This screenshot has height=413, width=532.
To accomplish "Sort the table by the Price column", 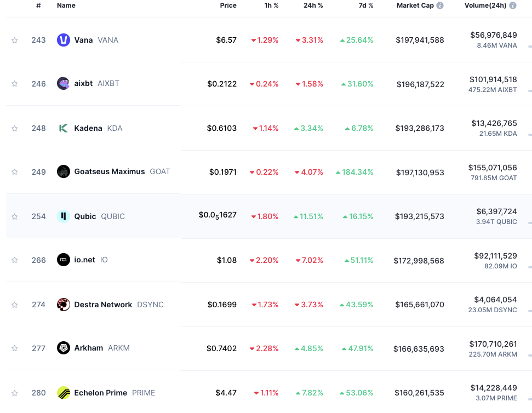I will pos(228,5).
